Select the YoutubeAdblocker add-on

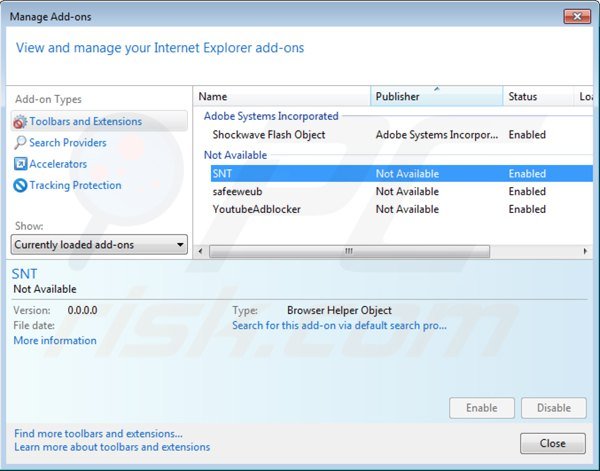(256, 210)
